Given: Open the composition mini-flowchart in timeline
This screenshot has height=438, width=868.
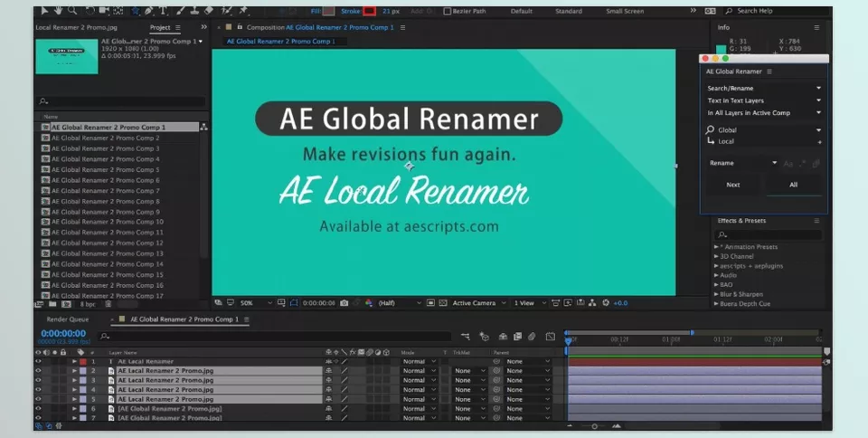Looking at the screenshot, I should coord(465,336).
